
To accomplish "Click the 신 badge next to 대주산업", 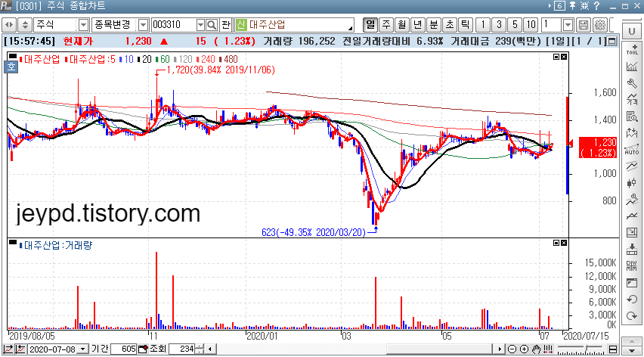I will [241, 25].
